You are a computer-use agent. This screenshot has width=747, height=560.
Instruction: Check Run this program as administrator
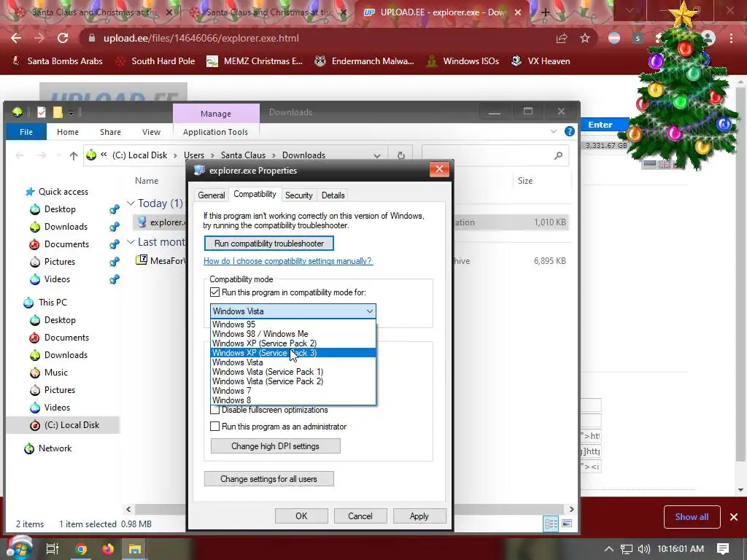pyautogui.click(x=215, y=427)
